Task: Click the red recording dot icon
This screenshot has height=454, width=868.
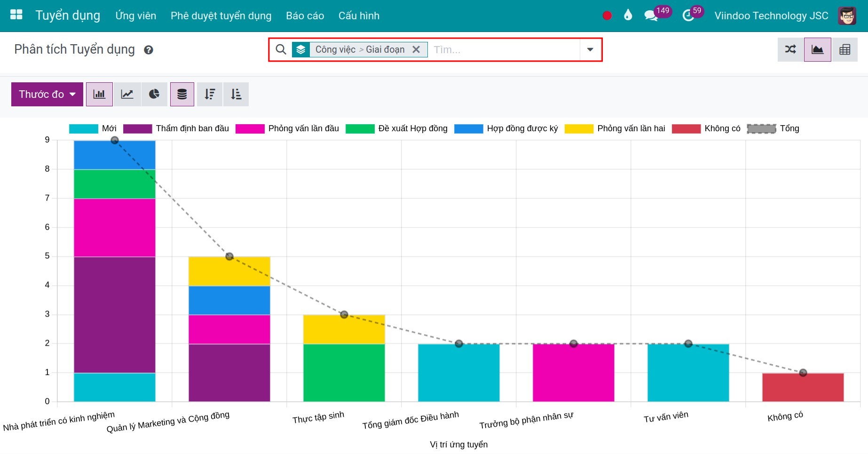Action: pos(607,16)
